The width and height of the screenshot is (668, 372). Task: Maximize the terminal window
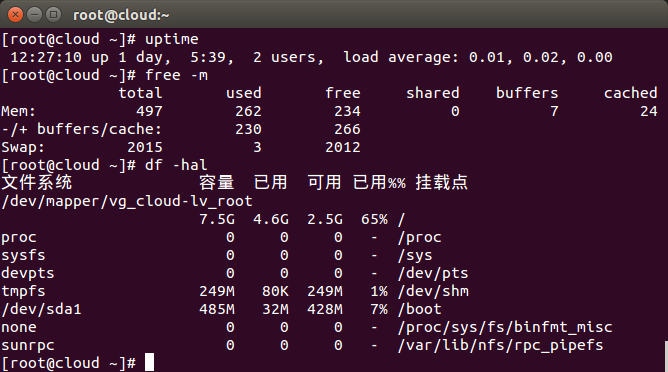coord(53,15)
